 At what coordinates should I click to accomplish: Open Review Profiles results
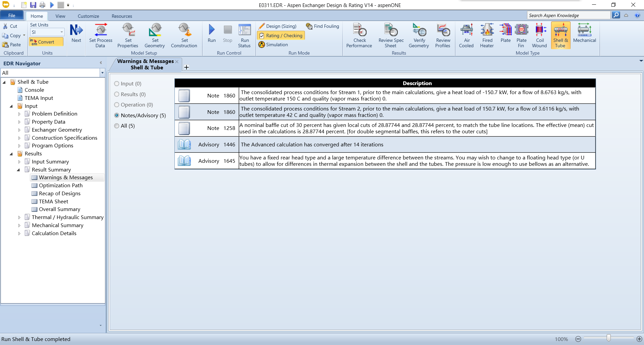tap(443, 36)
